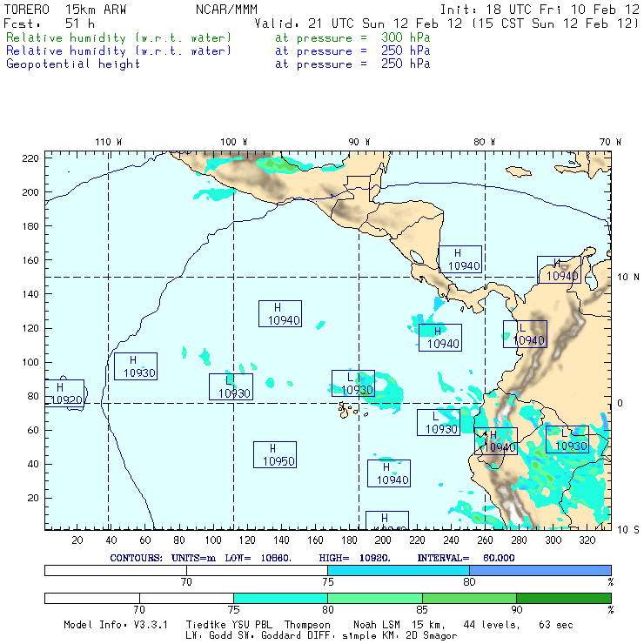
Task: Click the '100 W' longitude label
Action: point(234,142)
